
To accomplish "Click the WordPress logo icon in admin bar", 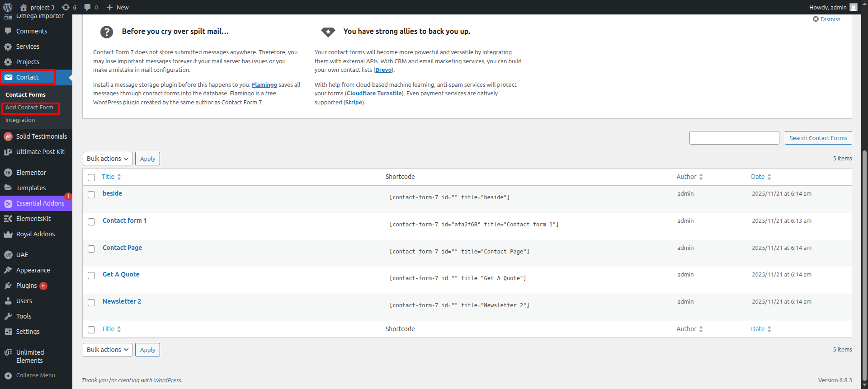I will click(x=8, y=7).
